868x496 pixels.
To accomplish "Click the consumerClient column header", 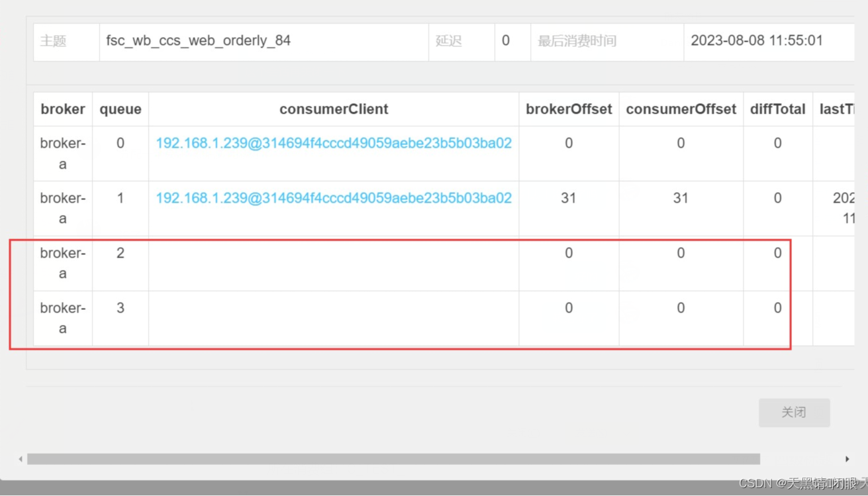I will coord(334,109).
